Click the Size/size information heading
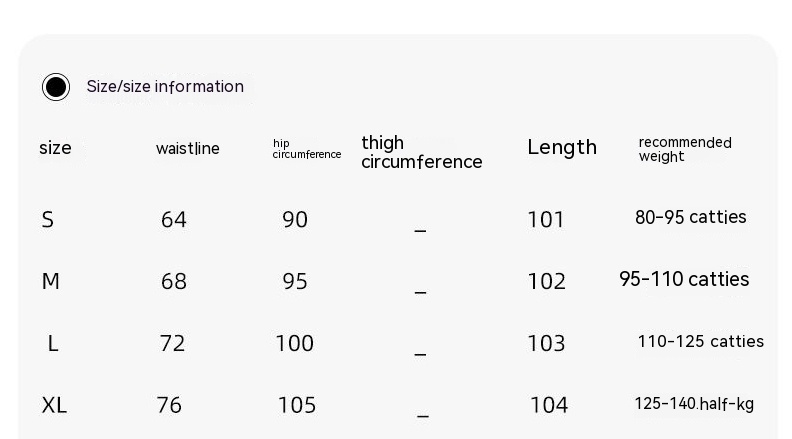792x439 pixels. (165, 87)
